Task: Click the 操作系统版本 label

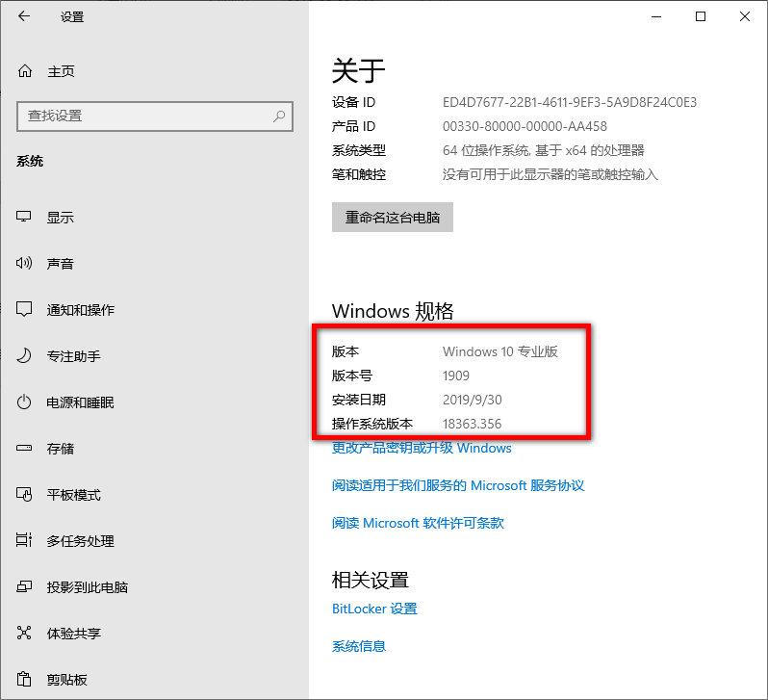Action: 372,424
